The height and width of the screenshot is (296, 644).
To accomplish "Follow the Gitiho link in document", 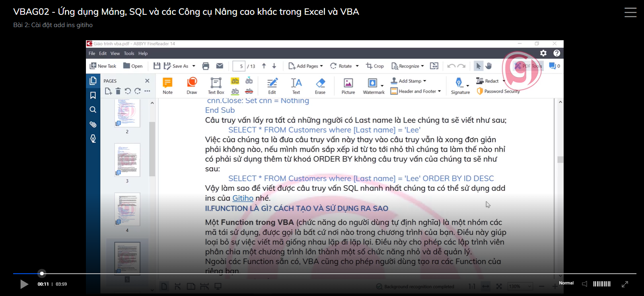I will (243, 198).
